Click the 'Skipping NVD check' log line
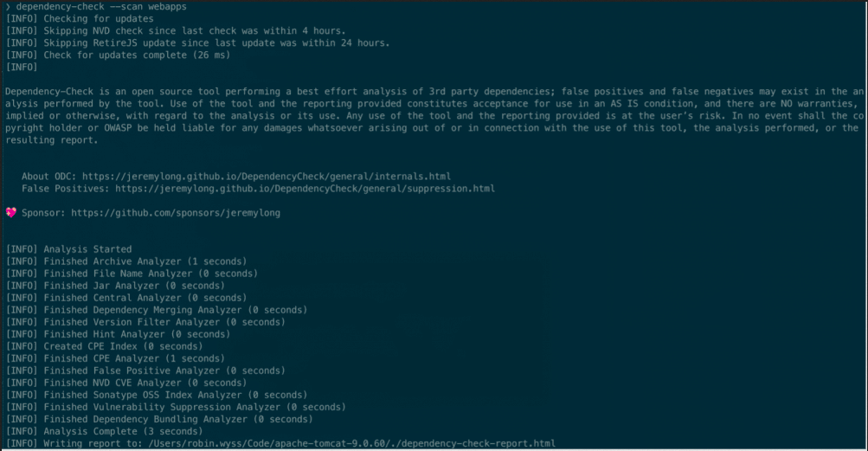The height and width of the screenshot is (451, 868). coord(176,31)
